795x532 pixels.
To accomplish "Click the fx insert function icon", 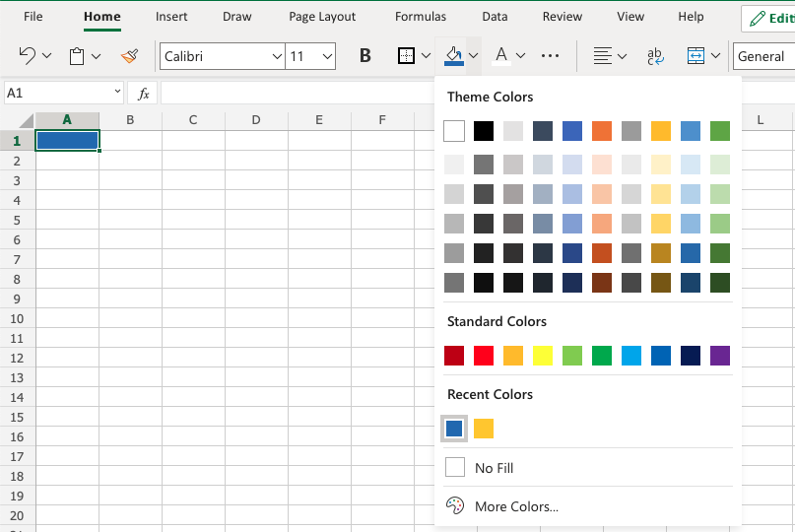I will coord(143,94).
